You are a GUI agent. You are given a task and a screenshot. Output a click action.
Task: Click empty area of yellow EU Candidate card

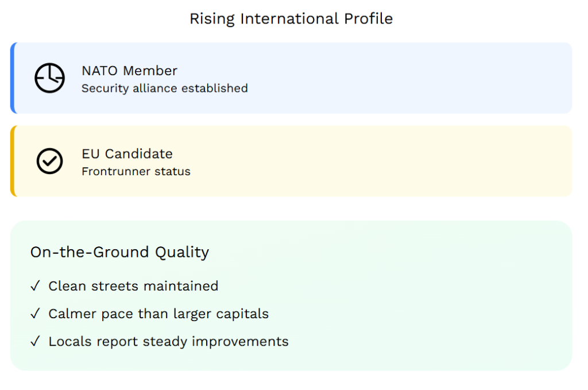(x=402, y=161)
